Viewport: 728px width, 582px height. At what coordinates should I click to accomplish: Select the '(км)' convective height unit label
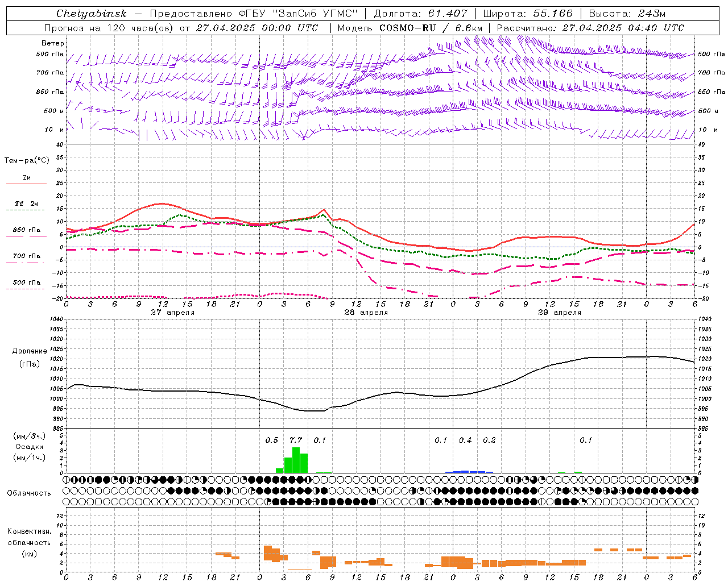29,554
